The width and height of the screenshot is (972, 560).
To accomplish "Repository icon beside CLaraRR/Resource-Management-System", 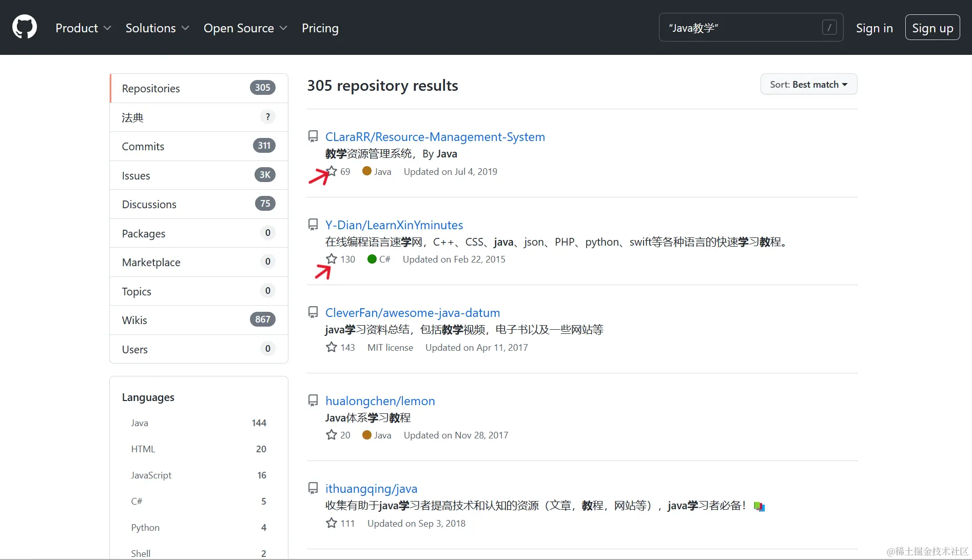I will (x=313, y=136).
